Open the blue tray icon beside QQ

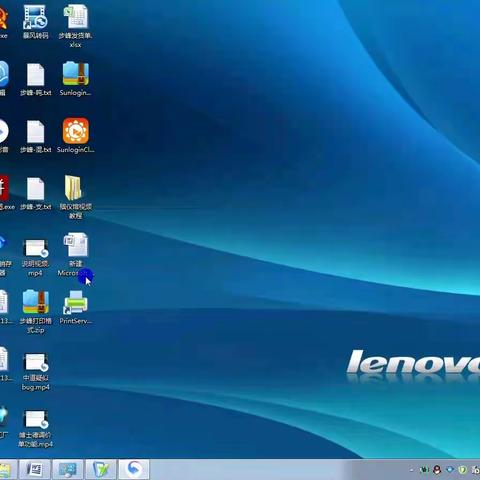[450, 470]
